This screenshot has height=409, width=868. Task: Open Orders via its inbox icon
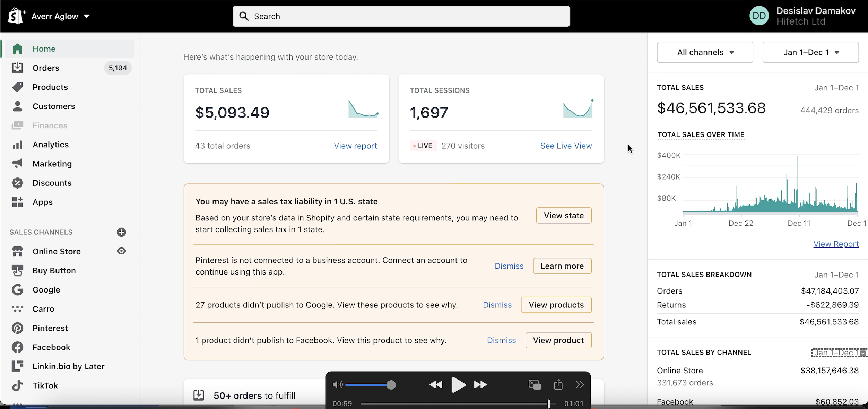[17, 68]
